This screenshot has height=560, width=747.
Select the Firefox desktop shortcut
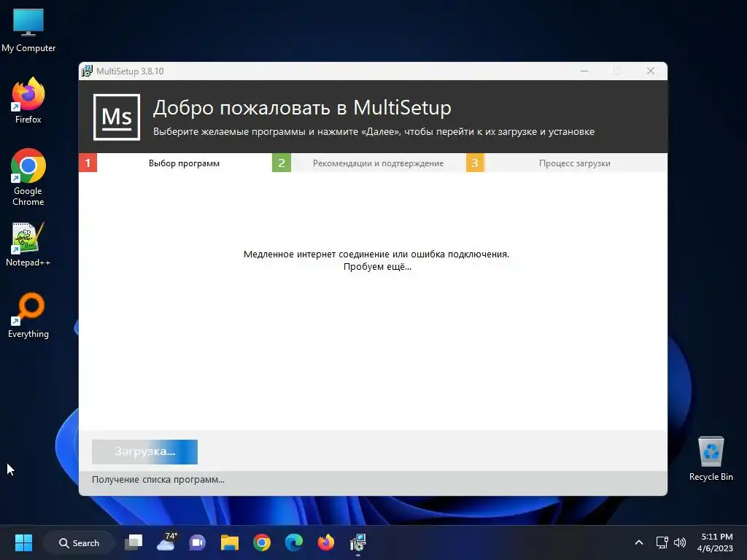[x=28, y=101]
